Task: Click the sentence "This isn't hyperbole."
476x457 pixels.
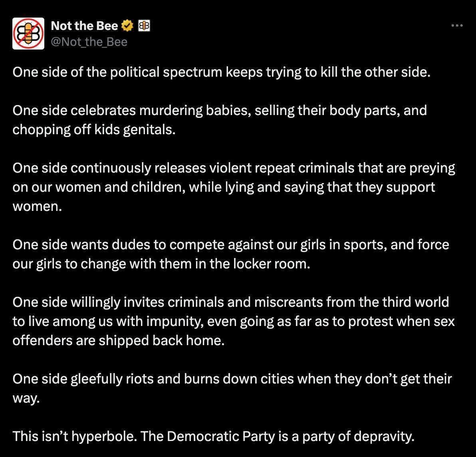Action: (75, 436)
